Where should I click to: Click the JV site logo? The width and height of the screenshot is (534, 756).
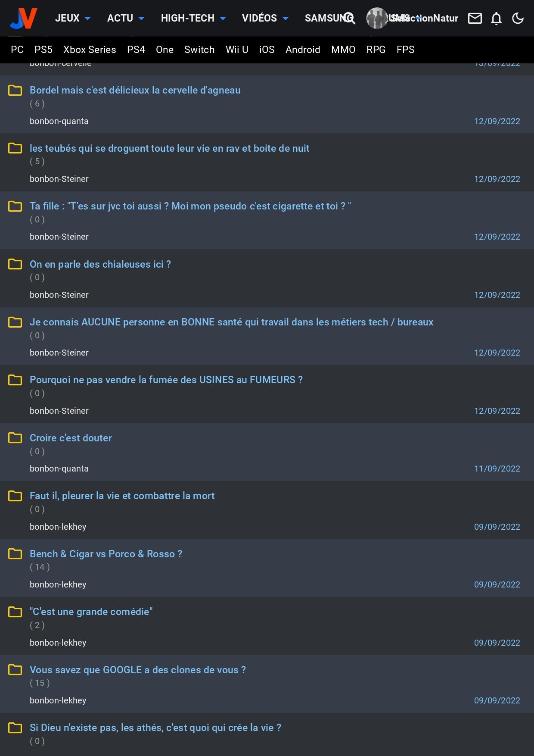pyautogui.click(x=24, y=18)
